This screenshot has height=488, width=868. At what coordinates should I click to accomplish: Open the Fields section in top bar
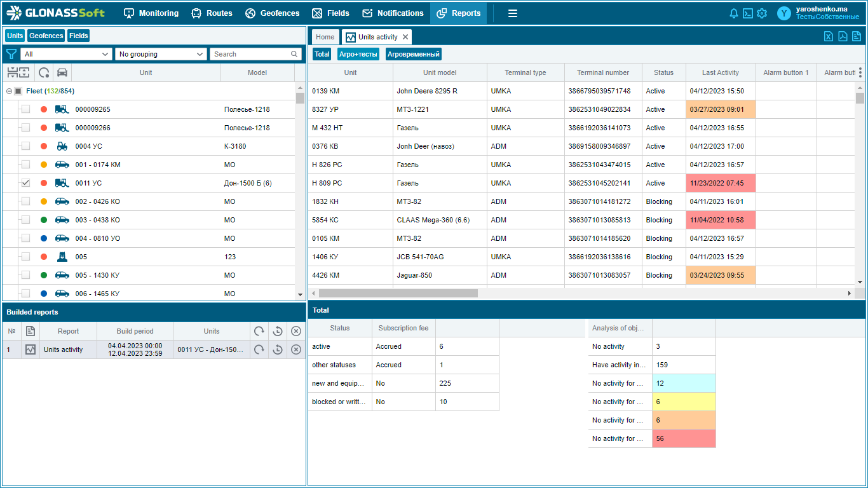330,13
